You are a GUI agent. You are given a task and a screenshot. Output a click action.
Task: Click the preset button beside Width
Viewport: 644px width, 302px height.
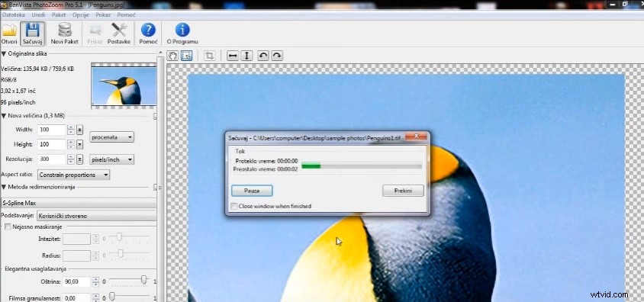click(80, 130)
